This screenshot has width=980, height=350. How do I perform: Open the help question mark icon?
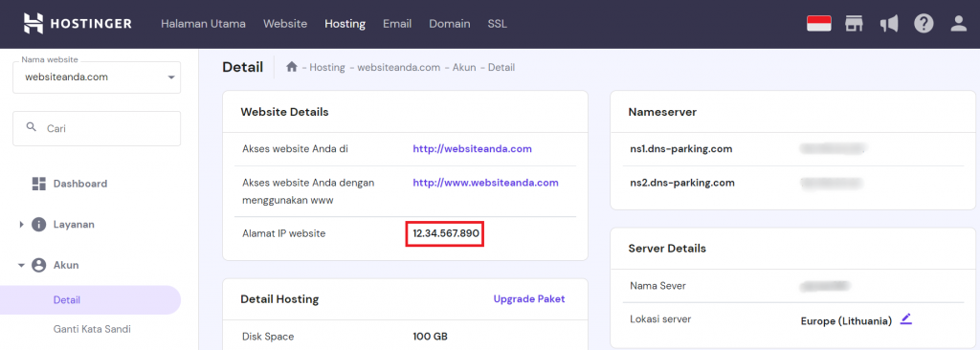pyautogui.click(x=924, y=24)
